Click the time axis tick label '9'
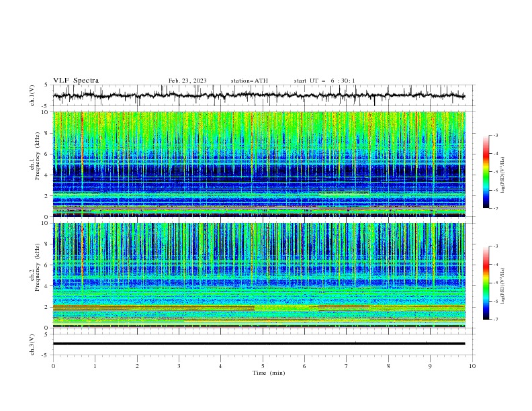This screenshot has width=532, height=411. coord(430,366)
